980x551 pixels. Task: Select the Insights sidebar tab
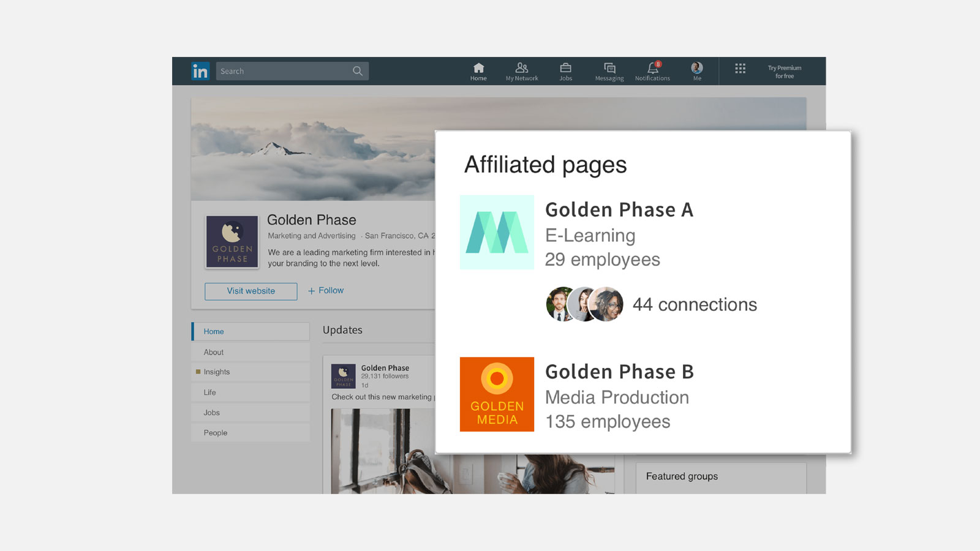[x=251, y=372]
